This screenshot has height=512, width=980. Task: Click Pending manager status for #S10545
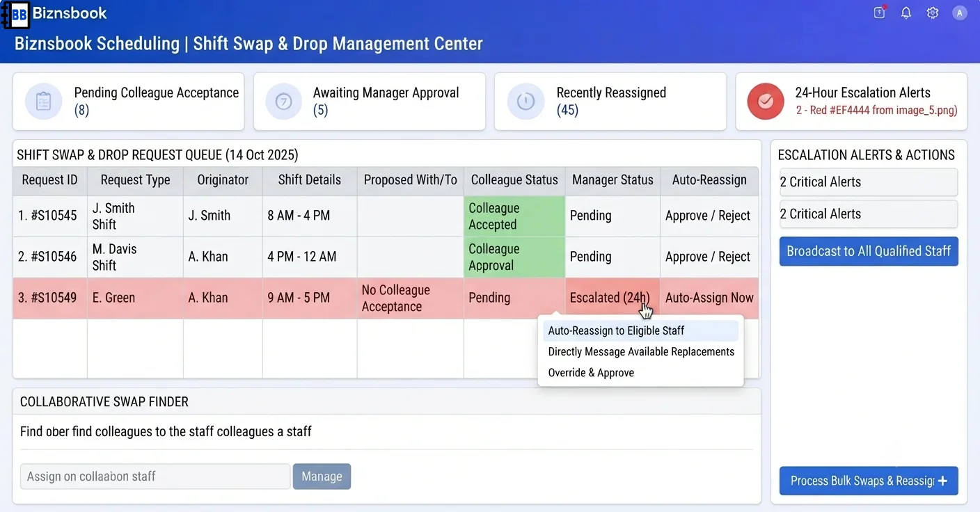[x=612, y=216]
